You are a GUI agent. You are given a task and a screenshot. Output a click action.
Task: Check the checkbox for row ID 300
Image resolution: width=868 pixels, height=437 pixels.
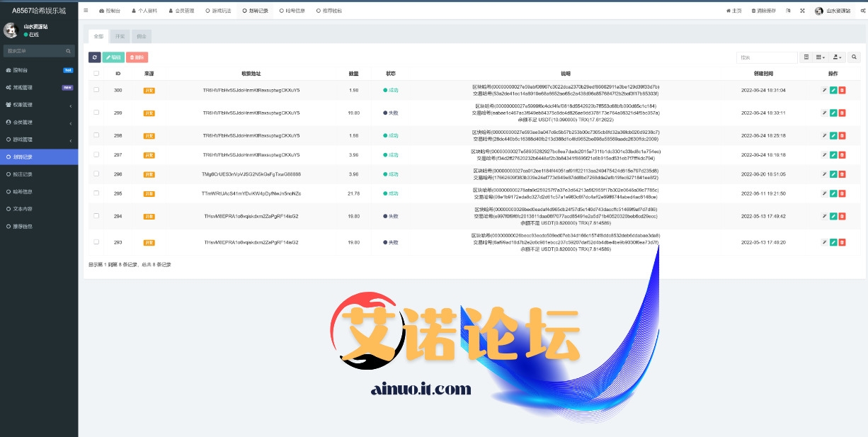tap(96, 90)
